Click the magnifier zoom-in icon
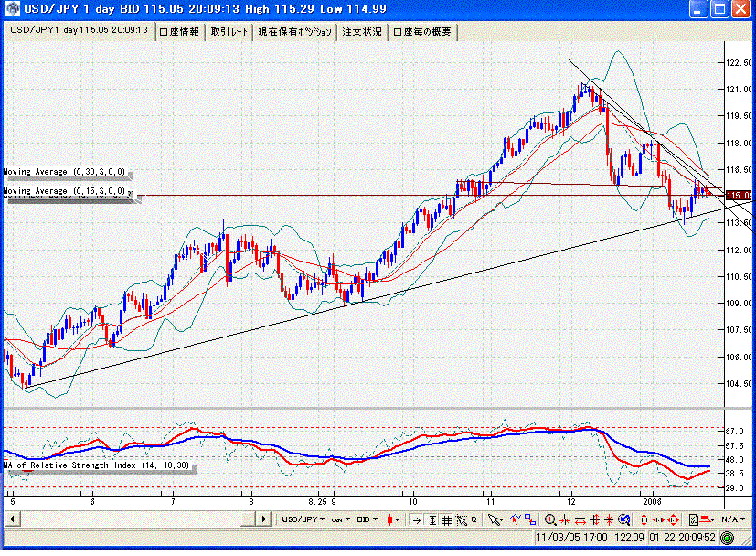The image size is (756, 556). click(550, 519)
